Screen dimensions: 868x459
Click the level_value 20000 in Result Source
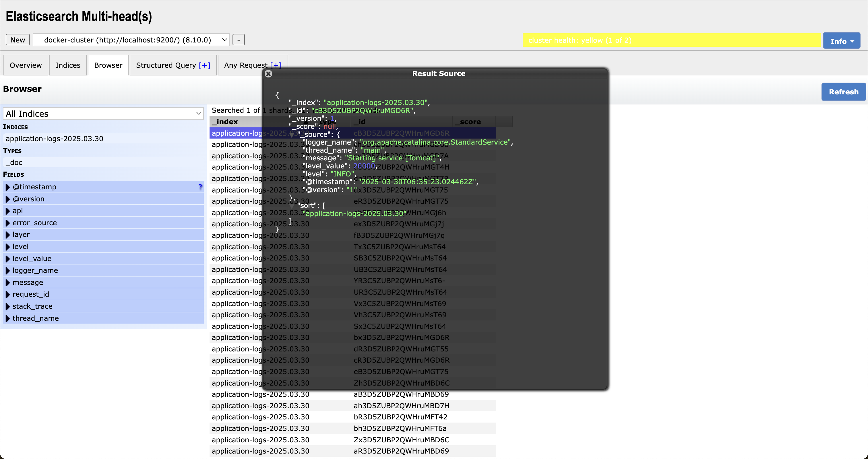click(364, 166)
